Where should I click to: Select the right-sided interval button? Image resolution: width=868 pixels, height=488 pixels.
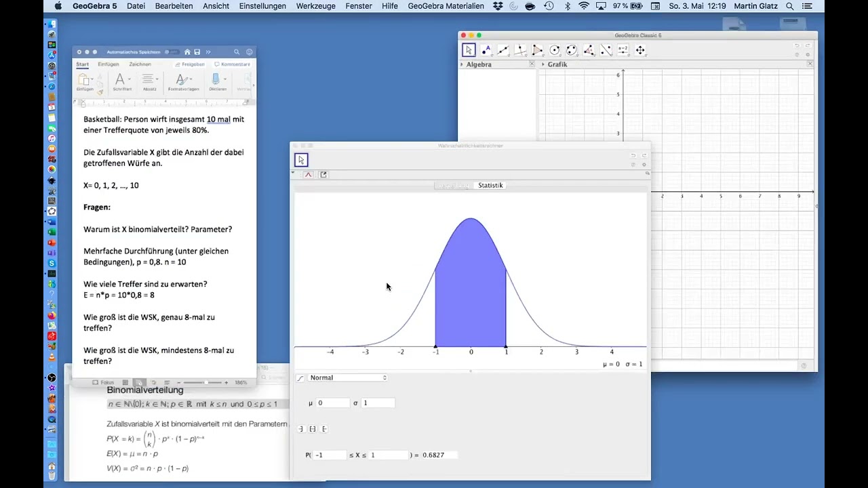point(323,429)
